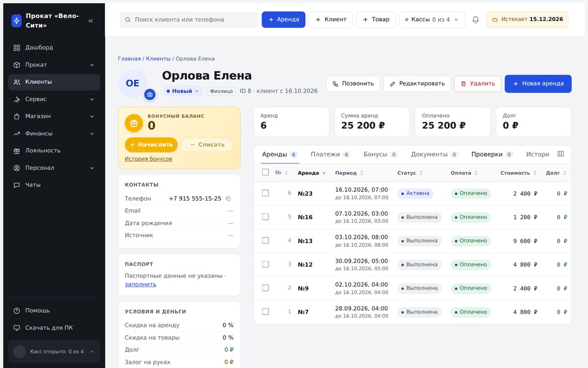
Task: Click the pencil icon in Редактировать
Action: coord(392,84)
